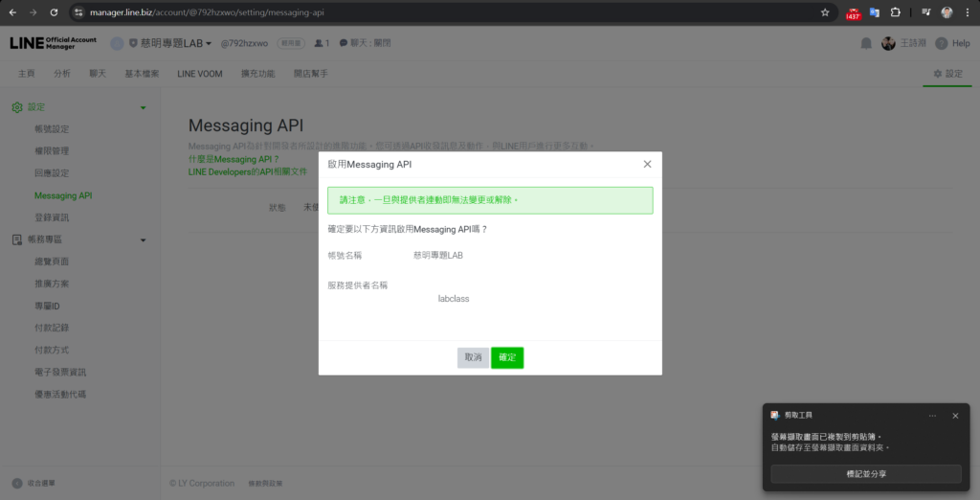Open the Chrome profile avatar
Viewport: 980px width, 500px height.
pyautogui.click(x=947, y=12)
